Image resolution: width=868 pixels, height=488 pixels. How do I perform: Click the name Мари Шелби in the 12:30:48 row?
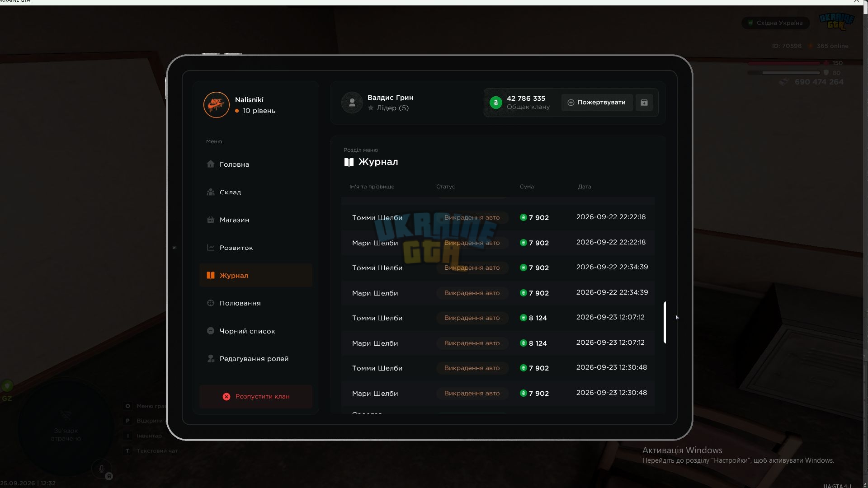click(x=375, y=394)
